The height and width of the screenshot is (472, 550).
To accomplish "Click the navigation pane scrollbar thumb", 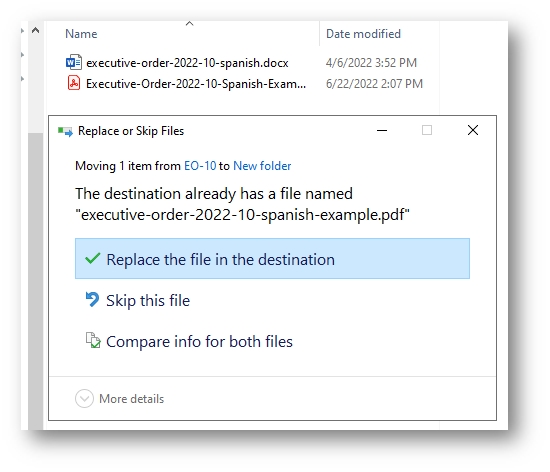I will click(x=35, y=281).
